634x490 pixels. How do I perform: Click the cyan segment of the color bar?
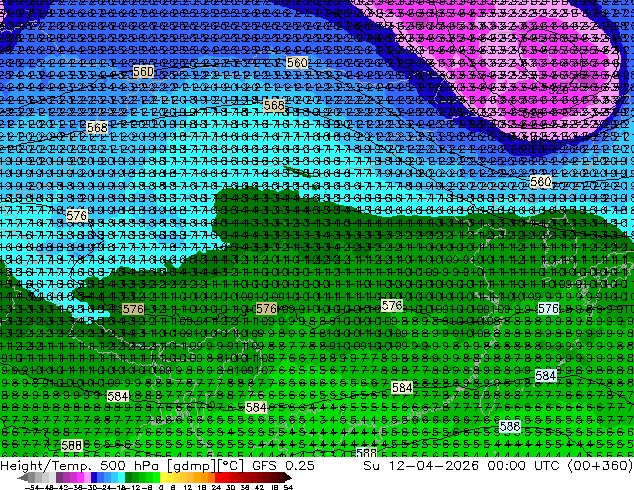point(121,478)
